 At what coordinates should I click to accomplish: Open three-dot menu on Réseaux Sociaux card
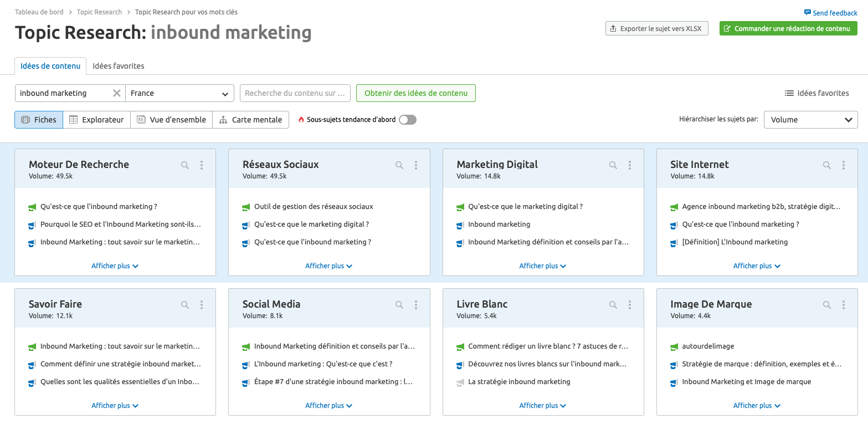point(416,165)
